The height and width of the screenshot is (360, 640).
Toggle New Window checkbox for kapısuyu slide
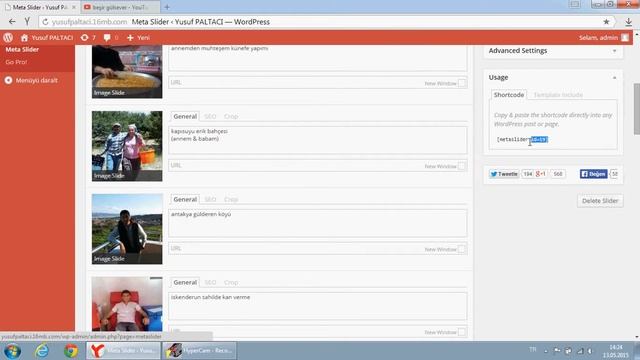click(x=462, y=166)
